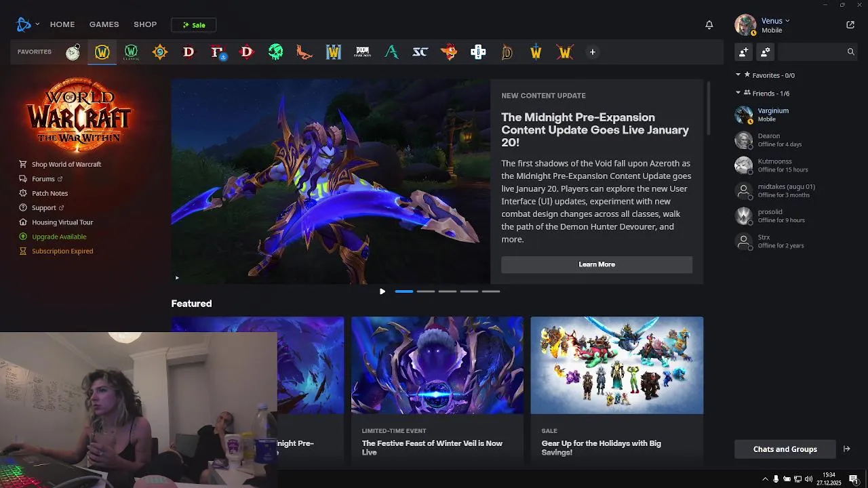Show hidden system tray icons
Image resolution: width=868 pixels, height=488 pixels.
[x=766, y=479]
